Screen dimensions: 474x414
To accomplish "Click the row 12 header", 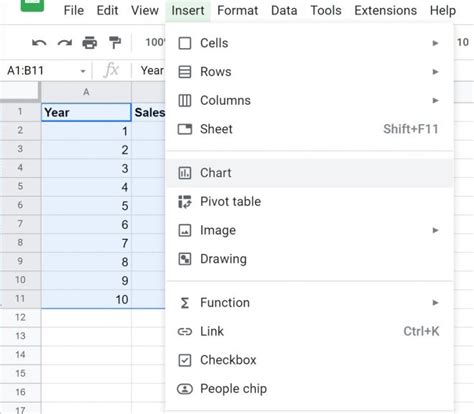I will pos(20,317).
